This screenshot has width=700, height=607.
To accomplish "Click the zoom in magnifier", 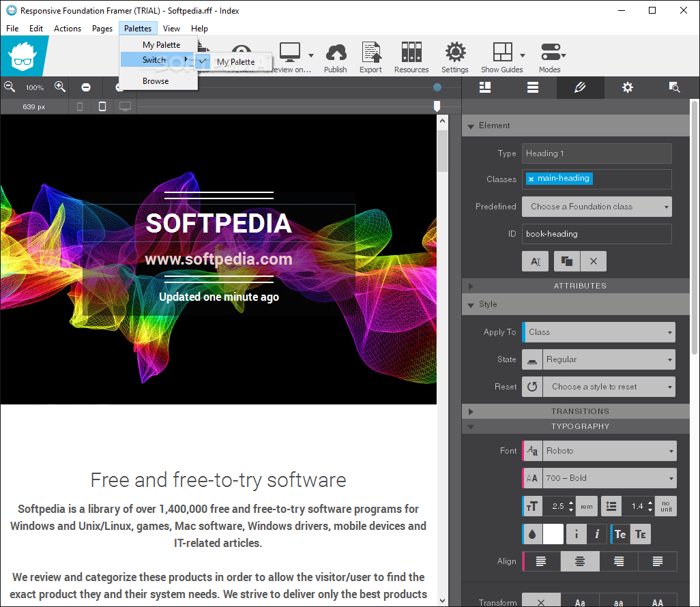I will click(60, 87).
